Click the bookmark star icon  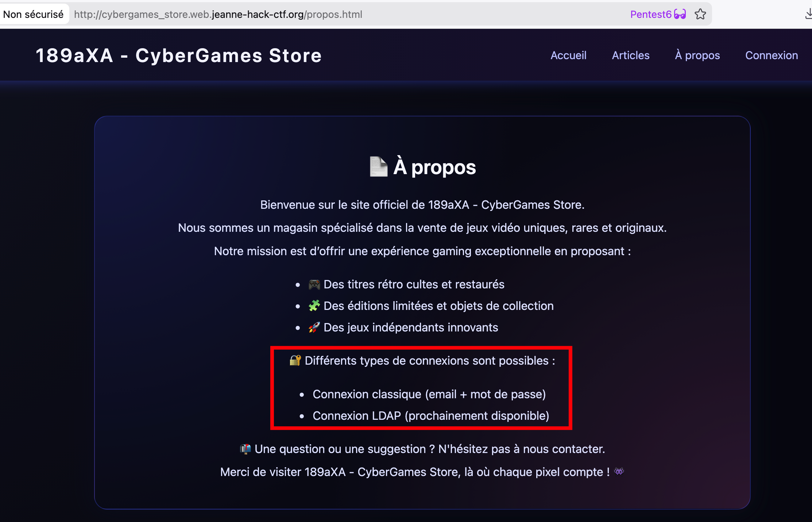click(700, 14)
